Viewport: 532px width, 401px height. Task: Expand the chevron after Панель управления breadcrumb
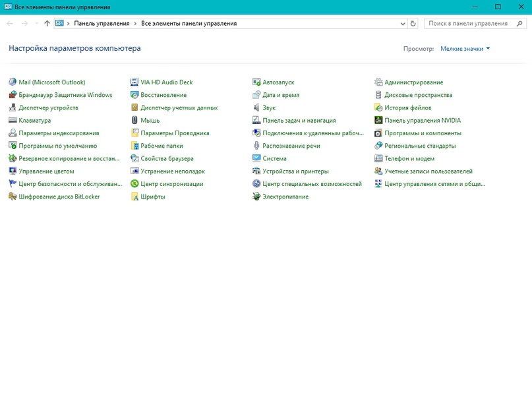(135, 24)
